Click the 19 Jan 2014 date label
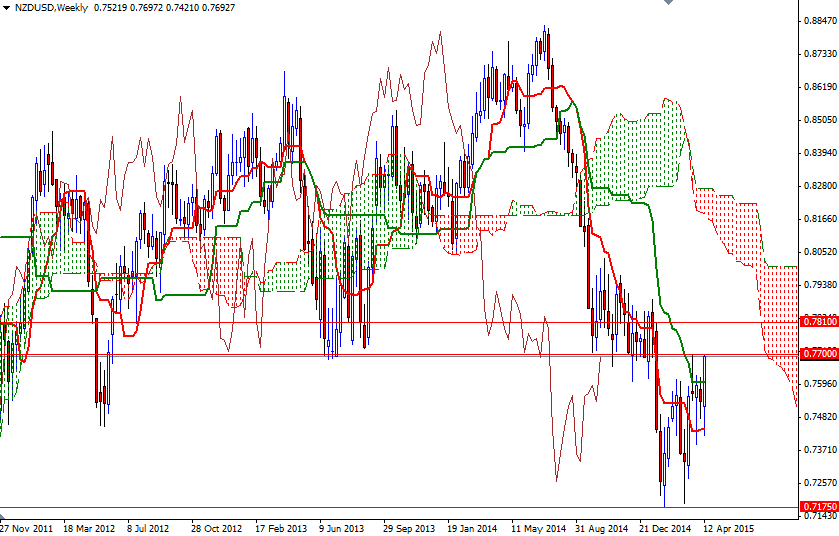Screen dimensions: 839x536 pos(473,529)
